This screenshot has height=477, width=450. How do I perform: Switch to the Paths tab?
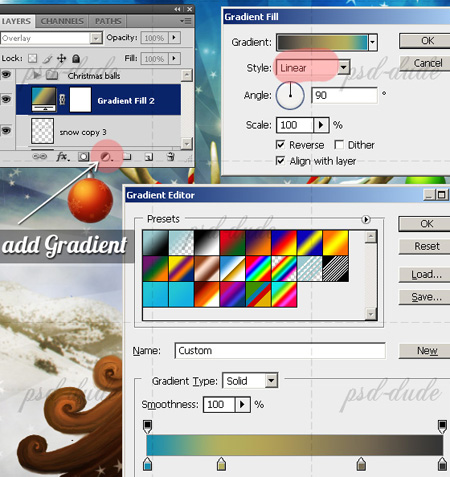tap(108, 21)
